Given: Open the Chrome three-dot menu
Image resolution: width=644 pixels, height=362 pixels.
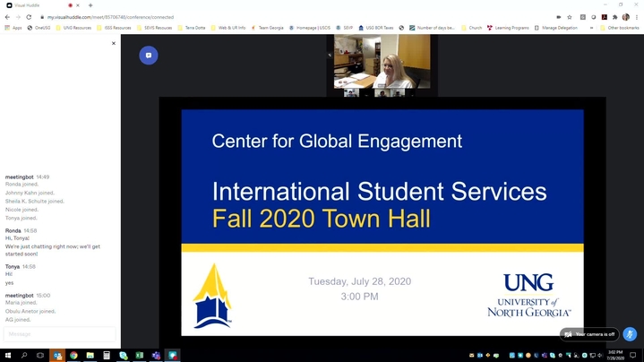Looking at the screenshot, I should (x=637, y=17).
